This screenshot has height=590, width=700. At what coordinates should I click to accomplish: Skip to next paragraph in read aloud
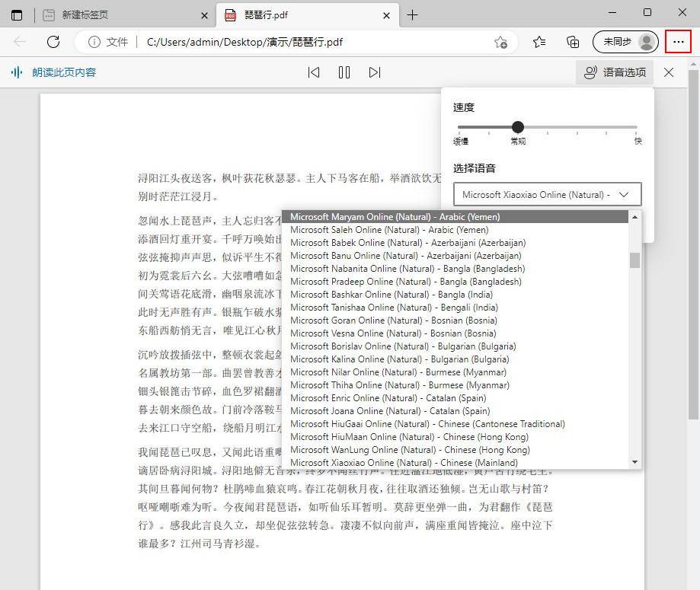click(x=375, y=72)
